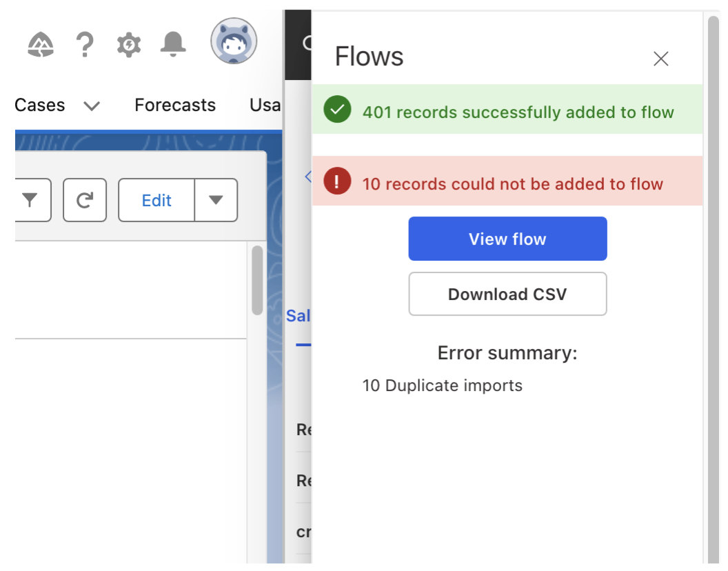The height and width of the screenshot is (571, 728).
Task: Download the CSV error report
Action: coord(507,294)
